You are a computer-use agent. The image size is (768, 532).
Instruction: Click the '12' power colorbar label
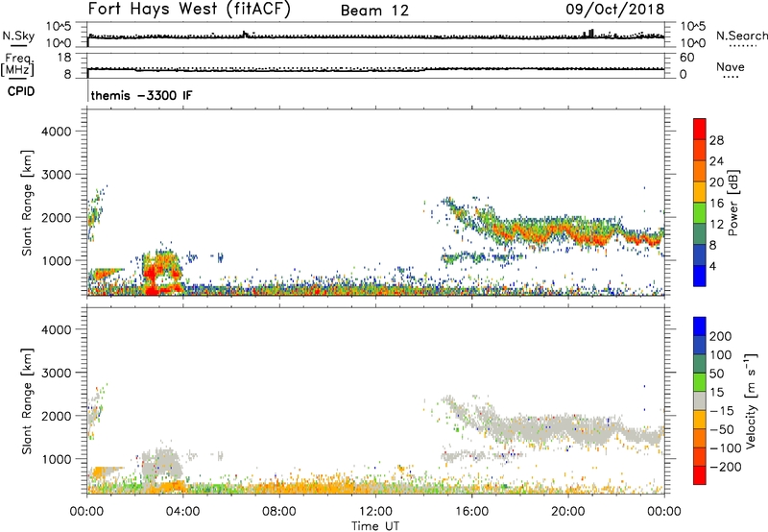point(716,225)
